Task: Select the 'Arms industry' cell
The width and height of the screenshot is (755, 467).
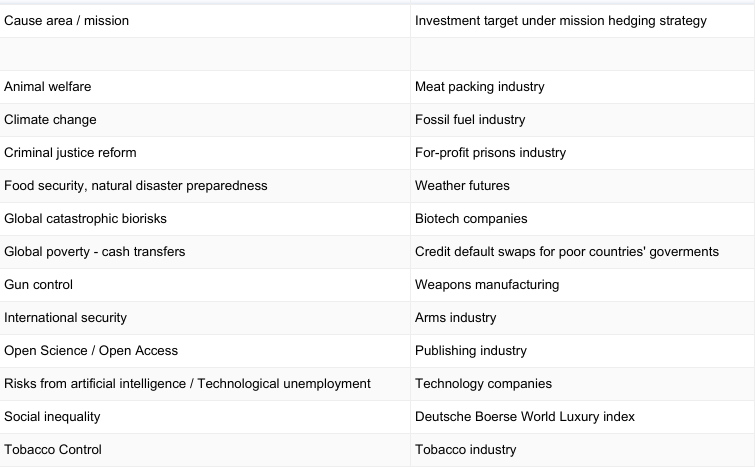Action: pos(455,318)
